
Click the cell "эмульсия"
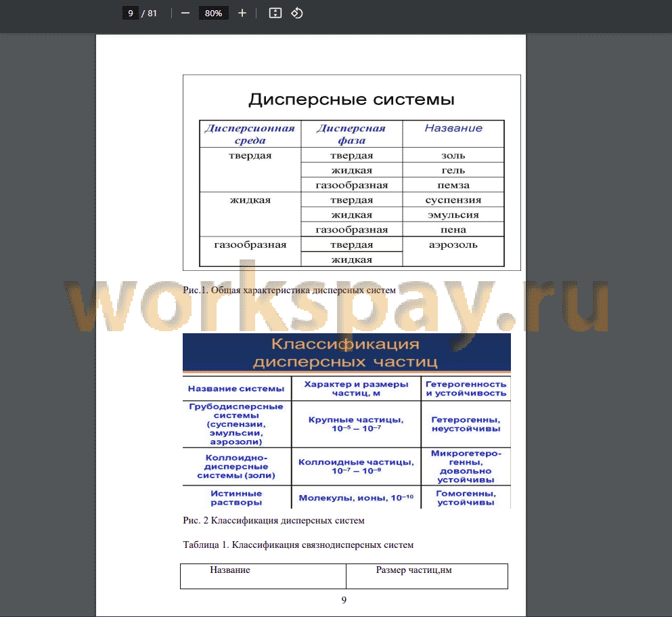(x=453, y=215)
